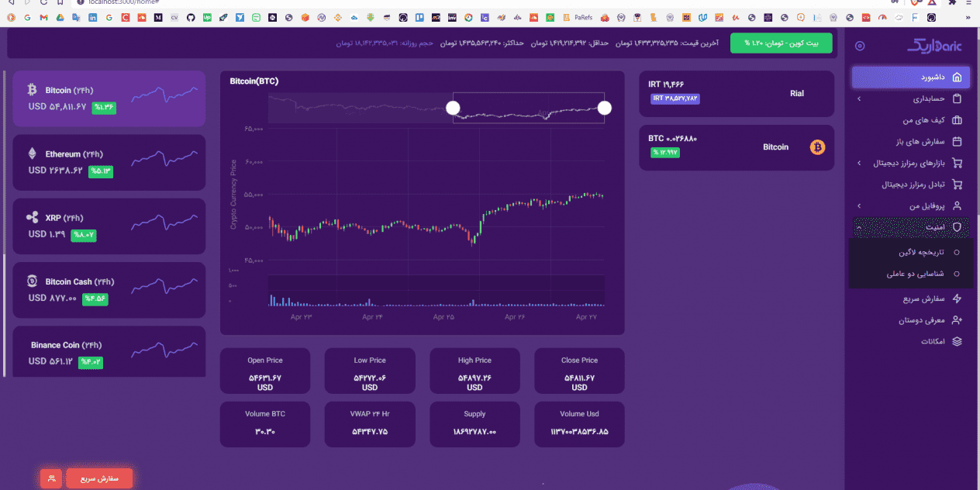Screen dimensions: 980x490
Task: Click the user icon beside پروفایل من
Action: coord(957,206)
